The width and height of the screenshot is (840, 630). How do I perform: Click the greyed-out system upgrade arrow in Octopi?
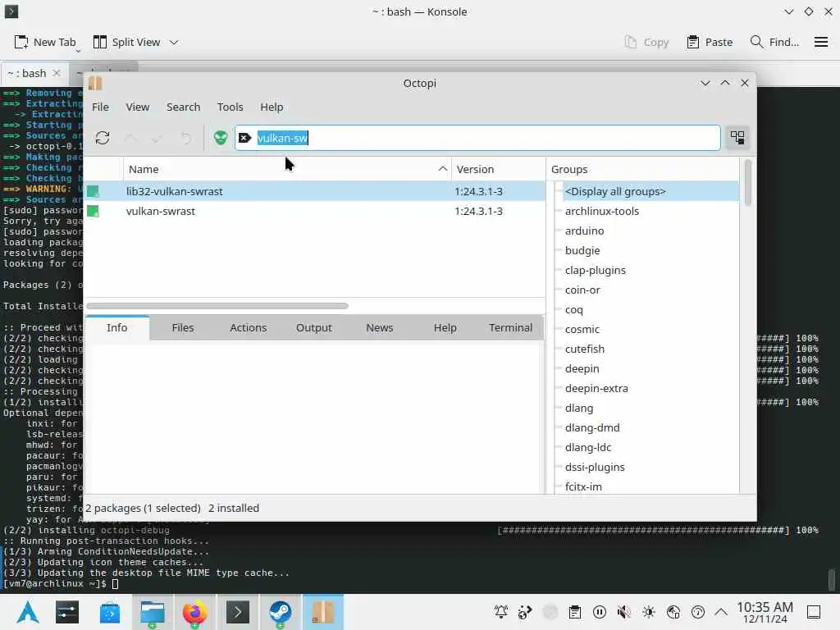pos(130,138)
